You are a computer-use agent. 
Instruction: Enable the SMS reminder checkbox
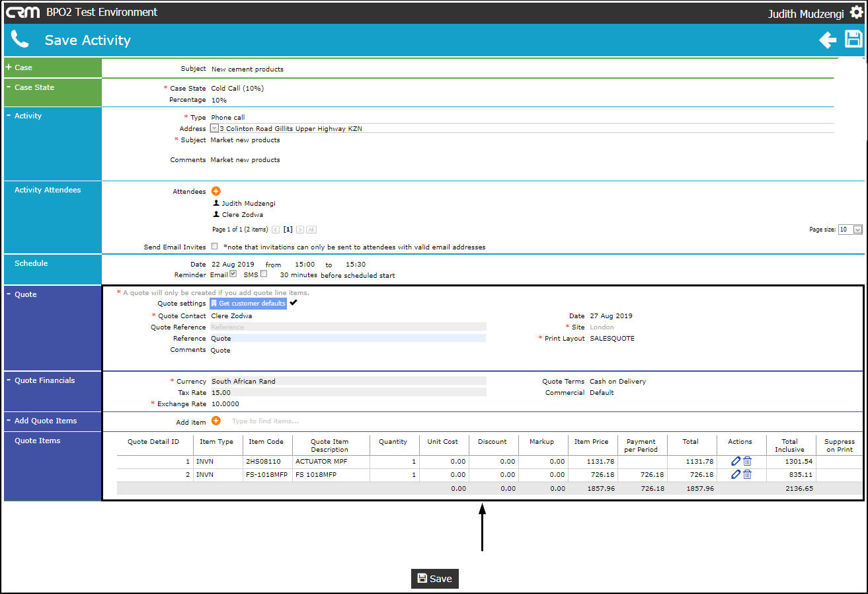(x=264, y=274)
